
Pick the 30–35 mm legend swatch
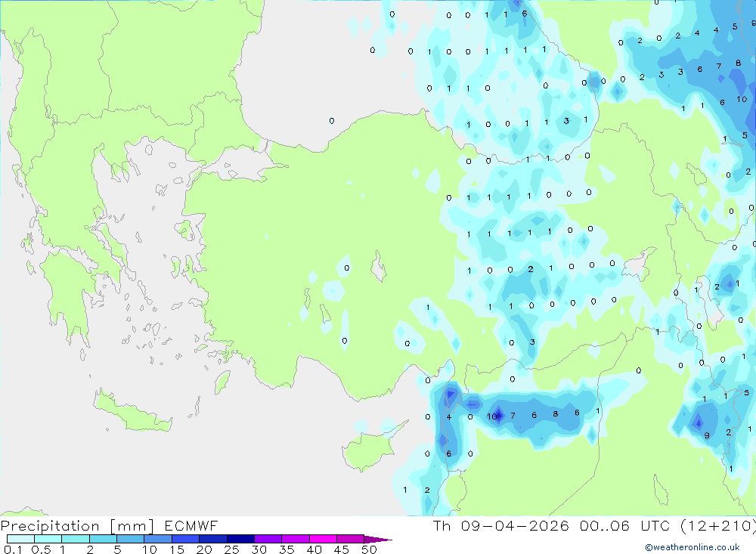tap(268, 539)
